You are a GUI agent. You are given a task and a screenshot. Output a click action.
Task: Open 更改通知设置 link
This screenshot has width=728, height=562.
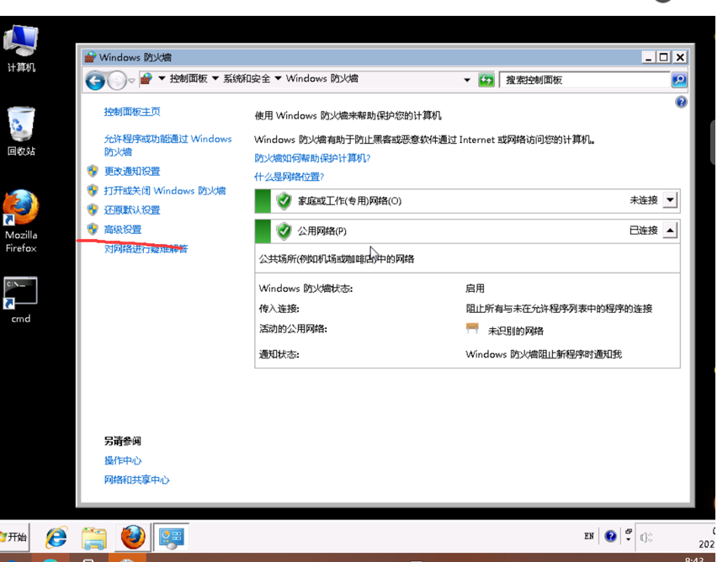click(132, 172)
